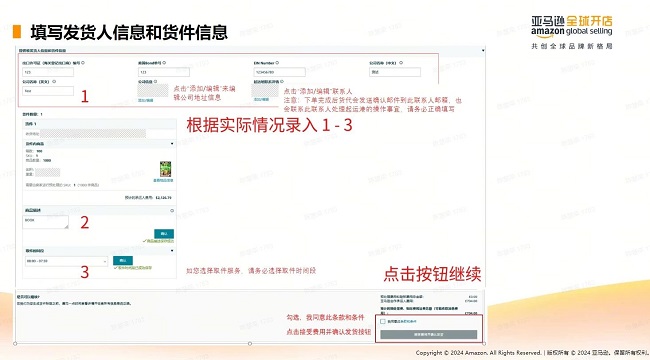This screenshot has height=360, width=650.
Task: Click info icon next to EIN Number
Action: 277,63
